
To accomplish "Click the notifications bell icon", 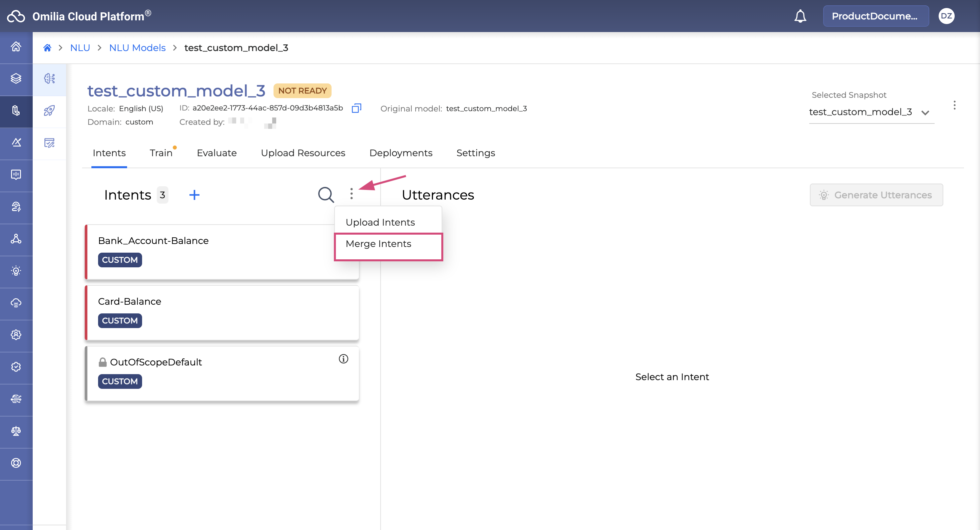I will tap(800, 16).
